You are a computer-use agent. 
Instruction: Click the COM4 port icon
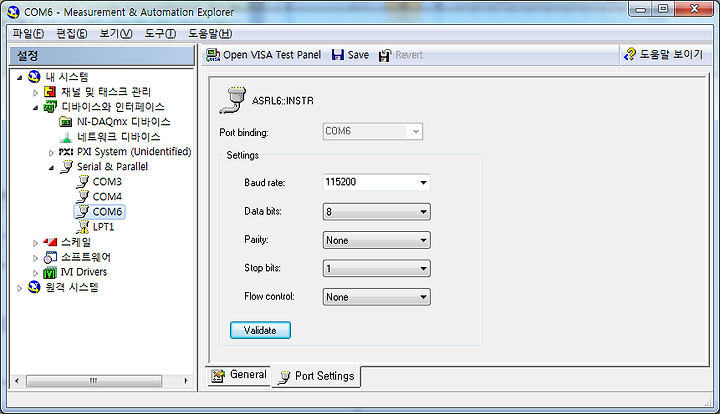click(82, 196)
